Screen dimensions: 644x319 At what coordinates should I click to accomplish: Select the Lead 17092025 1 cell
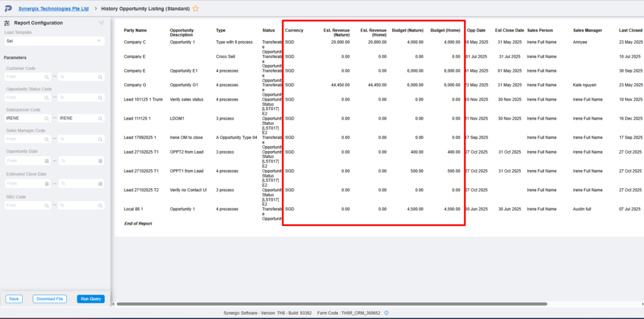tap(140, 137)
